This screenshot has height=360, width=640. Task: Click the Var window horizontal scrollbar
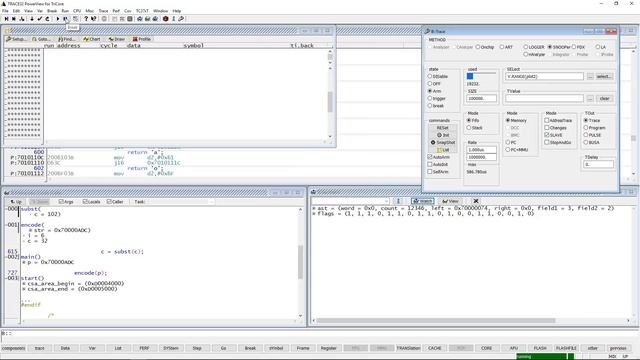pos(470,320)
